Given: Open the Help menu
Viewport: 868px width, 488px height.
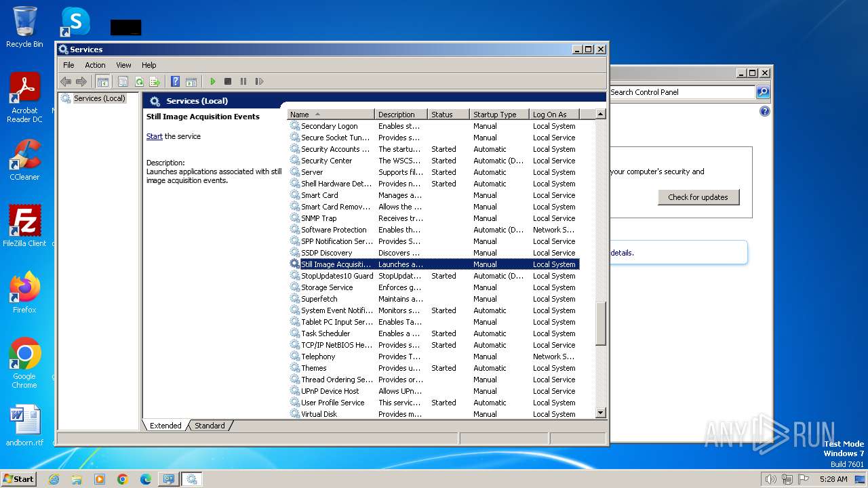Looking at the screenshot, I should (149, 65).
